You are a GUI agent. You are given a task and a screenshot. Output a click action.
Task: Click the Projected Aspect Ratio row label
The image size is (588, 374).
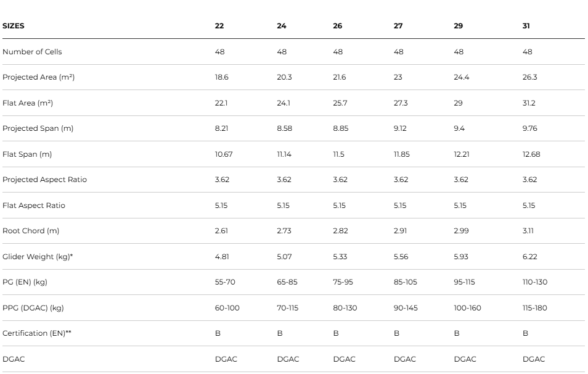tap(44, 180)
